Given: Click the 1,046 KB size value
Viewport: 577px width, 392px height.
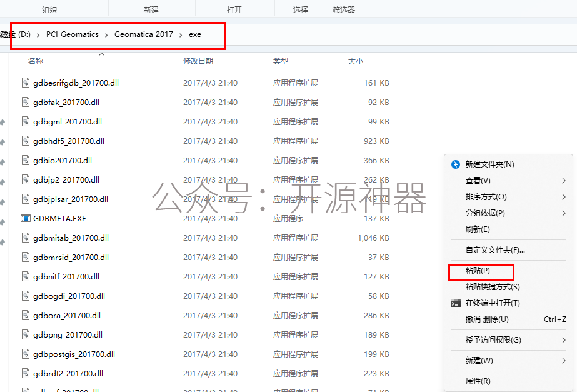Looking at the screenshot, I should click(x=373, y=238).
